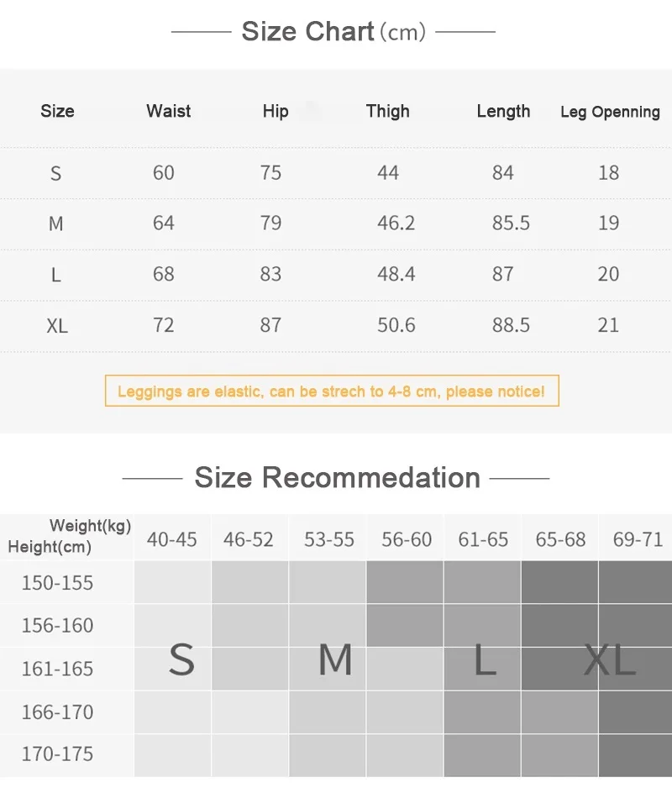The width and height of the screenshot is (672, 788).
Task: Click the large L recommendation letter
Action: pyautogui.click(x=485, y=659)
